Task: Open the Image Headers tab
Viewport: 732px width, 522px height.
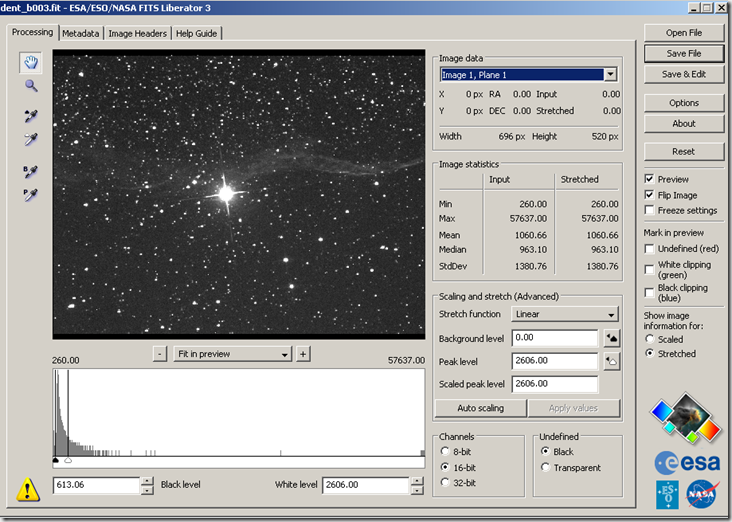Action: click(137, 34)
